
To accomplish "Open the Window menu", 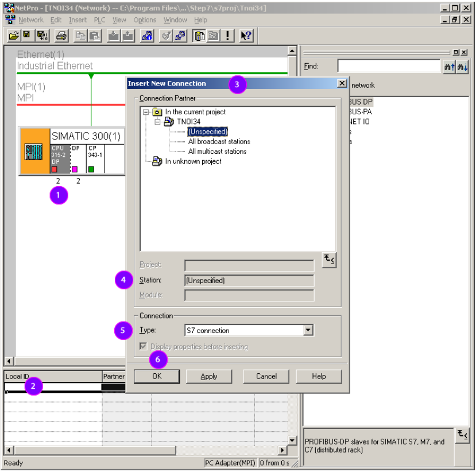I will click(x=176, y=20).
